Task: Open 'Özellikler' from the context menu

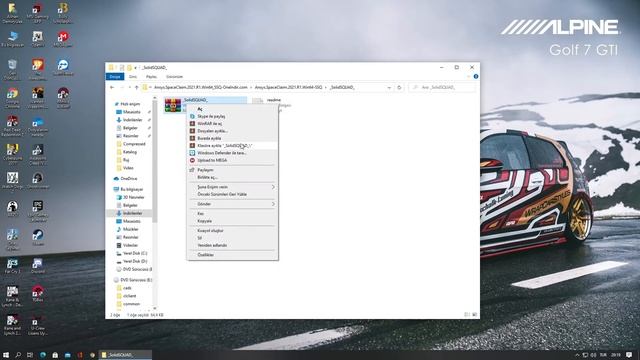Action: 233,255
